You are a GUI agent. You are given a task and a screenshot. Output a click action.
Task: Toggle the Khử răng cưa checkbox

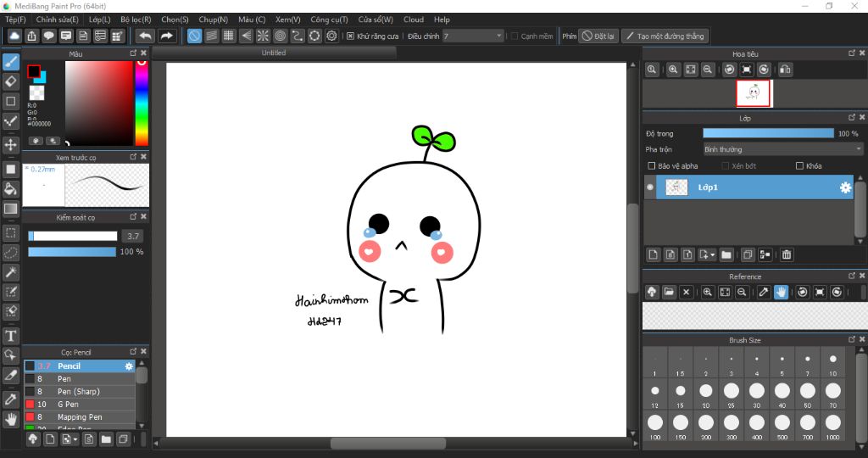pos(350,36)
